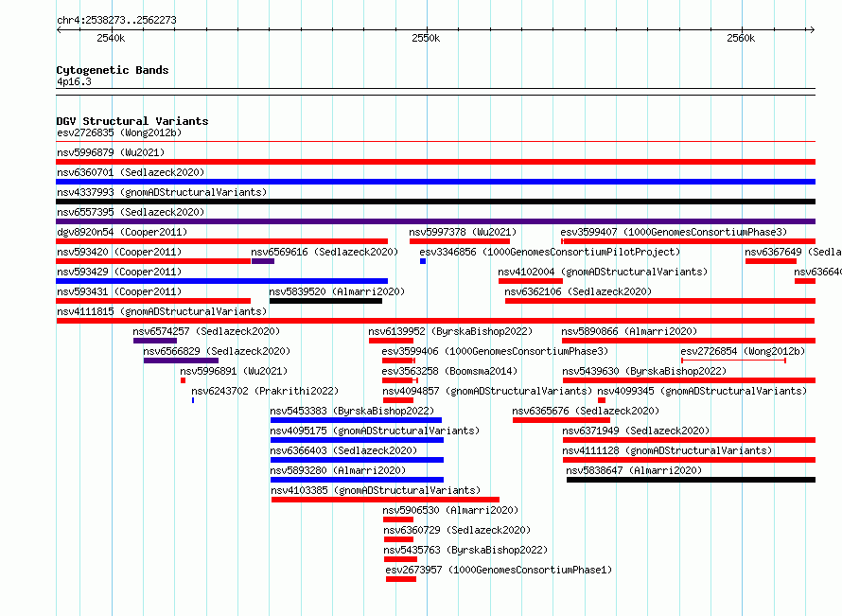The image size is (842, 616).
Task: Open esv3599407 1000GenomesConsortiumPhase3 variant
Action: (x=674, y=232)
